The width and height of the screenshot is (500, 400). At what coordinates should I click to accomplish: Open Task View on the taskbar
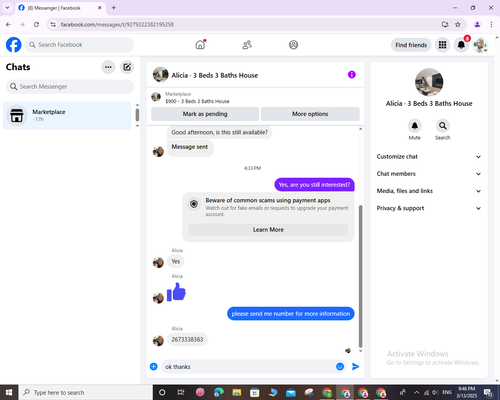pyautogui.click(x=181, y=392)
